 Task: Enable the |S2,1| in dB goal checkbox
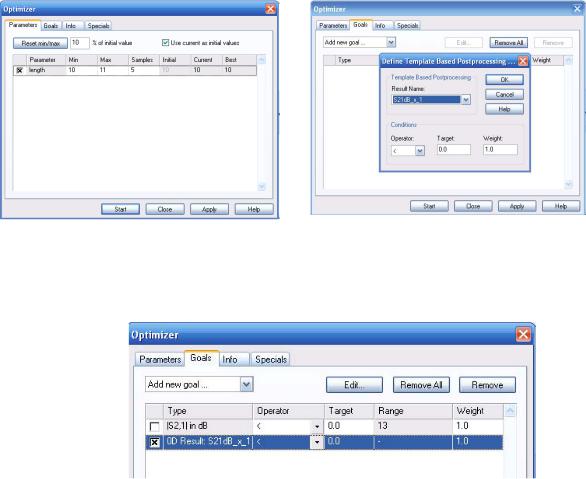click(x=154, y=426)
